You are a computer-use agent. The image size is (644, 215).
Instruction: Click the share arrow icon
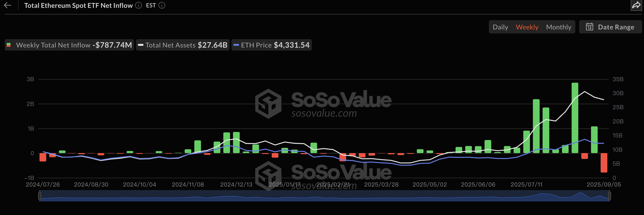pyautogui.click(x=636, y=5)
